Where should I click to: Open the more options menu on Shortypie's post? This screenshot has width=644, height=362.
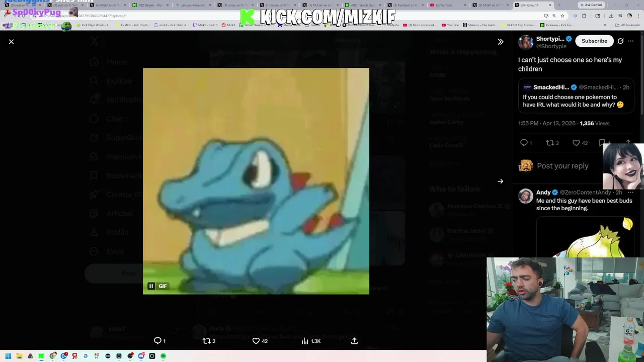[631, 41]
